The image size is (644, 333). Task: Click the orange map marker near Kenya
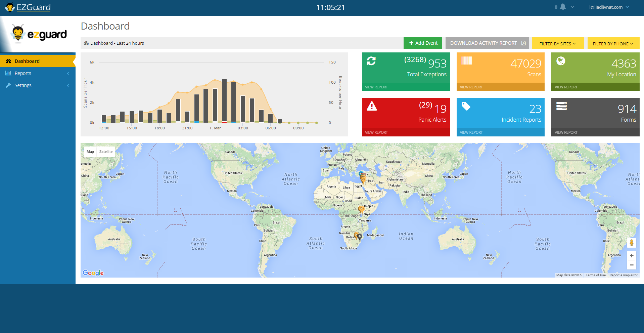click(361, 209)
